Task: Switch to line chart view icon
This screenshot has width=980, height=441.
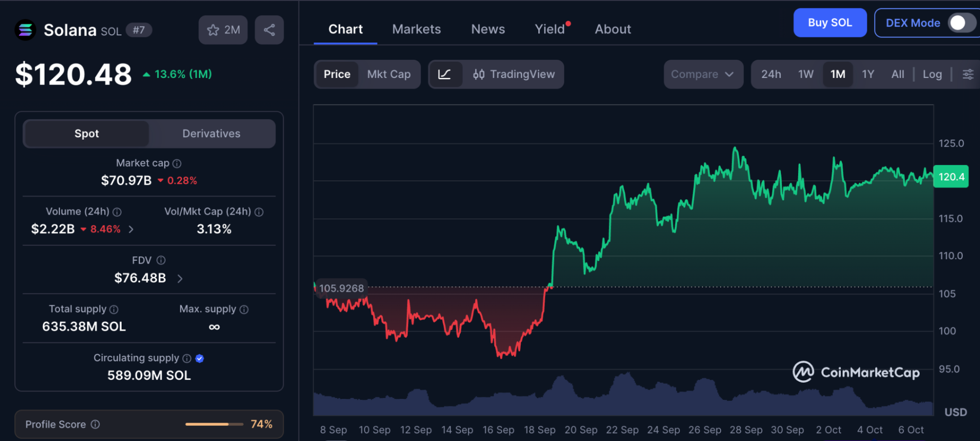Action: (x=445, y=74)
